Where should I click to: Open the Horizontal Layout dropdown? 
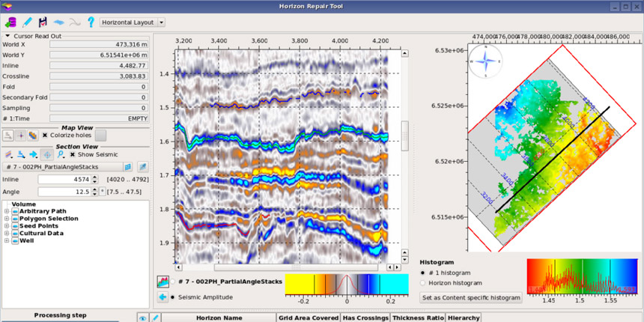pos(133,22)
